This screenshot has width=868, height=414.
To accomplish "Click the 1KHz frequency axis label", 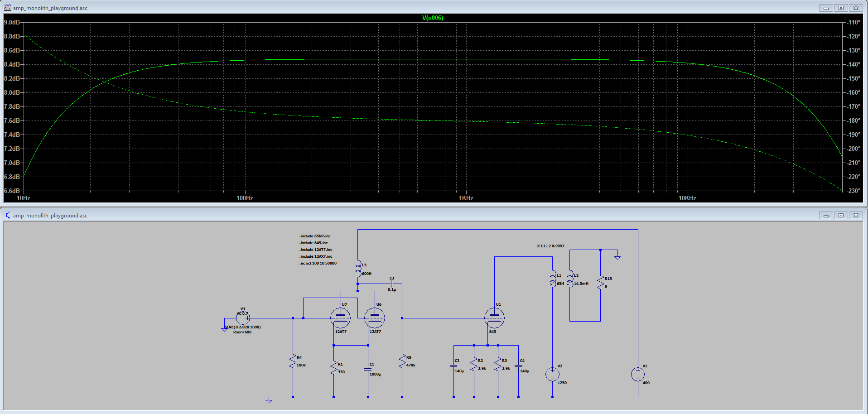I will point(466,198).
